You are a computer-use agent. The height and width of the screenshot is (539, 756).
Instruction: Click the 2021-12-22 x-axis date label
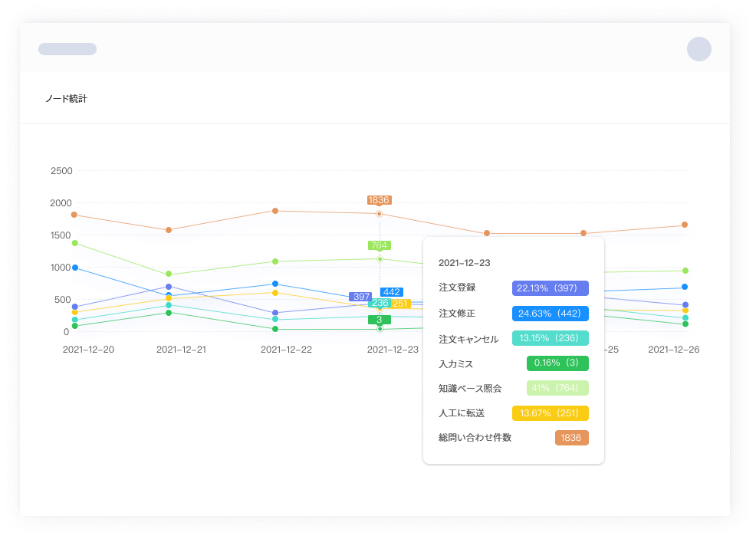[x=286, y=350]
